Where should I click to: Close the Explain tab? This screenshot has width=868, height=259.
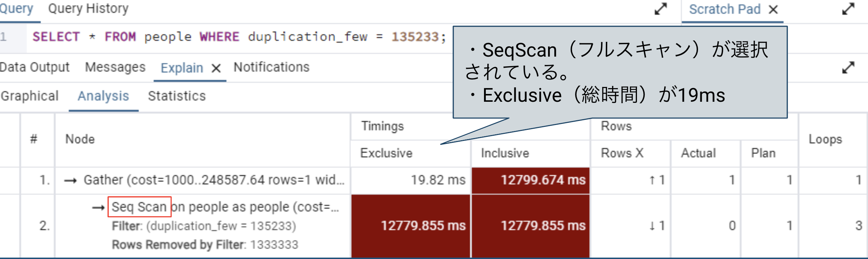(x=216, y=68)
